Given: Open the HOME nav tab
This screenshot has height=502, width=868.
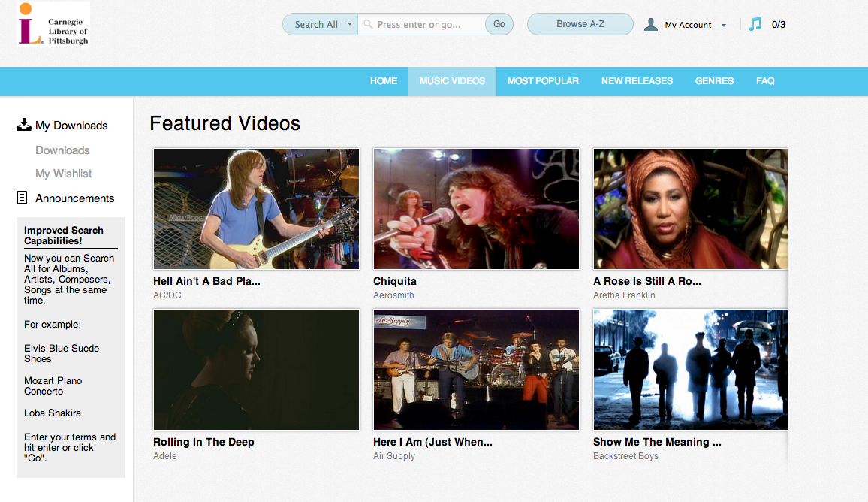Looking at the screenshot, I should pyautogui.click(x=384, y=81).
